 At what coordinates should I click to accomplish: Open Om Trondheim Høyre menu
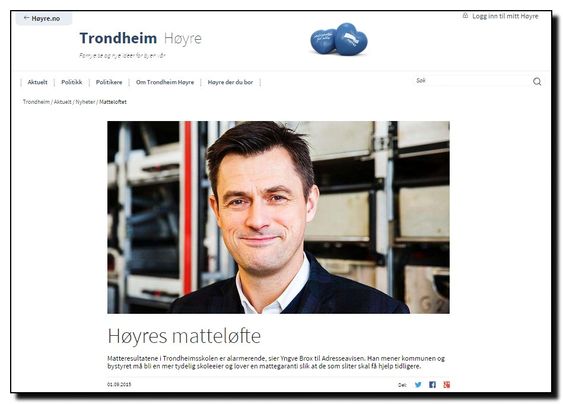(165, 82)
